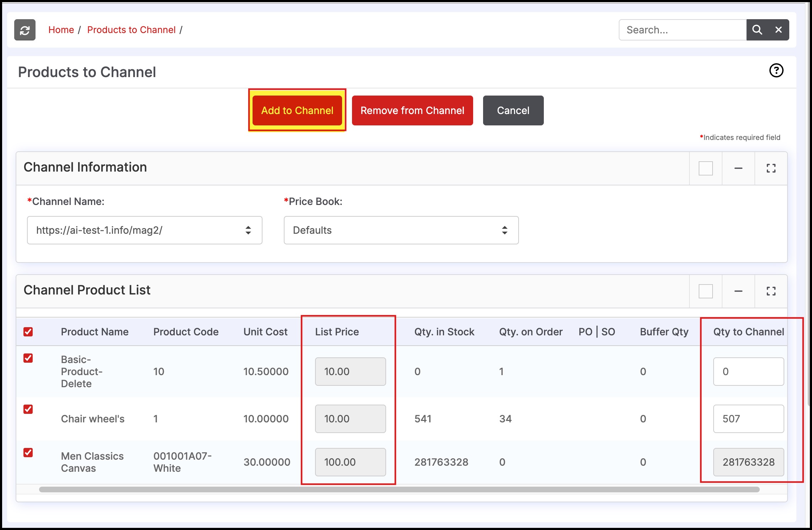Click the Qty. in Stock column header
This screenshot has width=812, height=530.
[444, 332]
